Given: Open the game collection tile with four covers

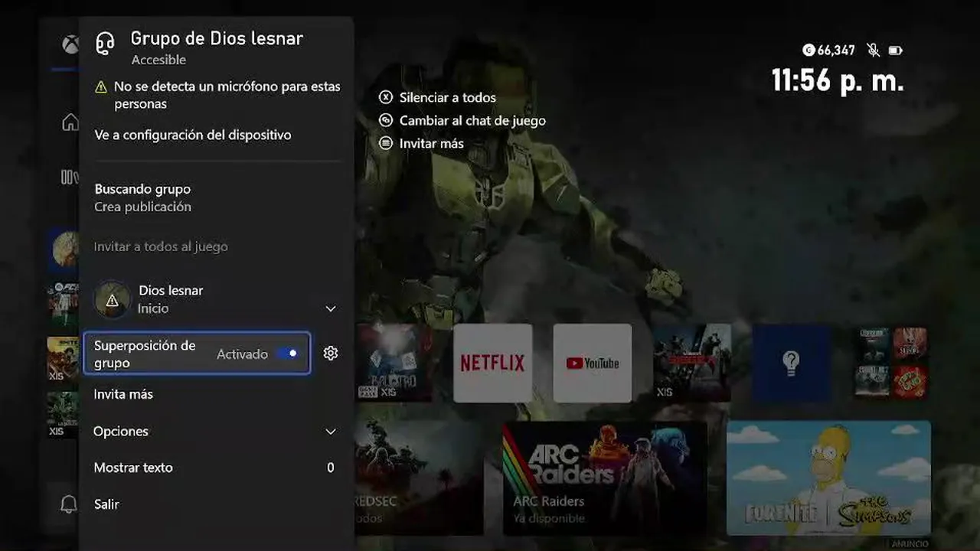Looking at the screenshot, I should click(x=890, y=363).
